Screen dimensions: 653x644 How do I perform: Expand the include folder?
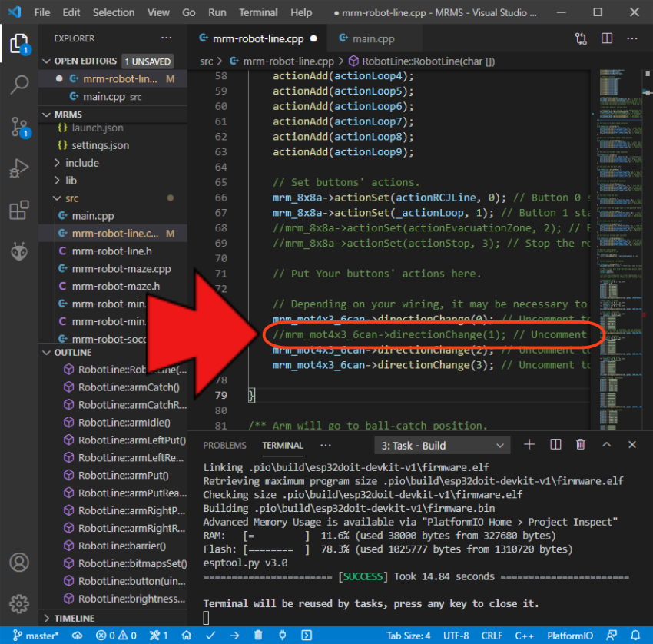82,163
